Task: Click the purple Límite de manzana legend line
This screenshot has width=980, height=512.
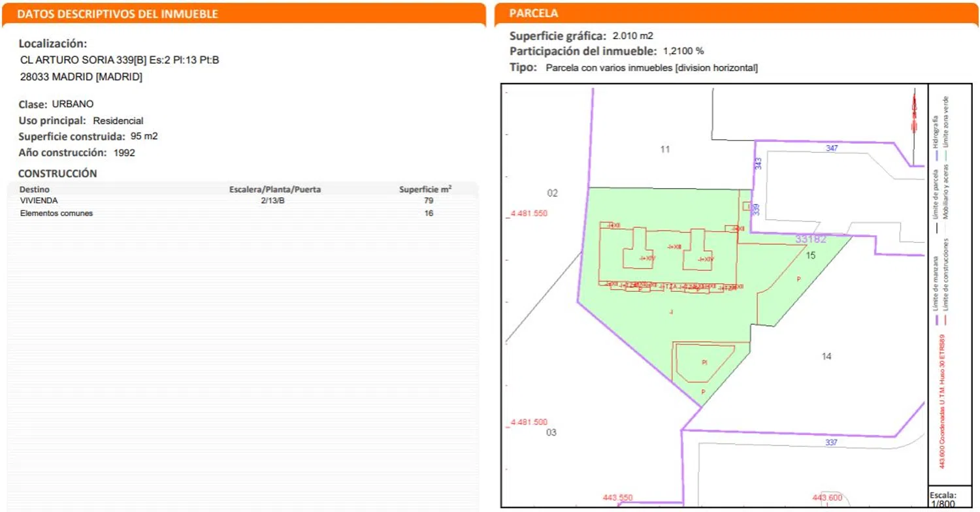Action: [936, 319]
